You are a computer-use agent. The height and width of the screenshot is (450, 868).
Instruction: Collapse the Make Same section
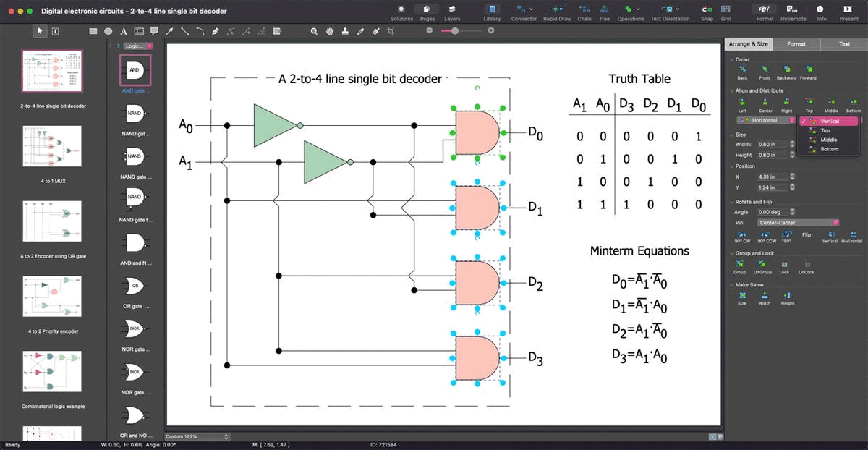tap(732, 285)
